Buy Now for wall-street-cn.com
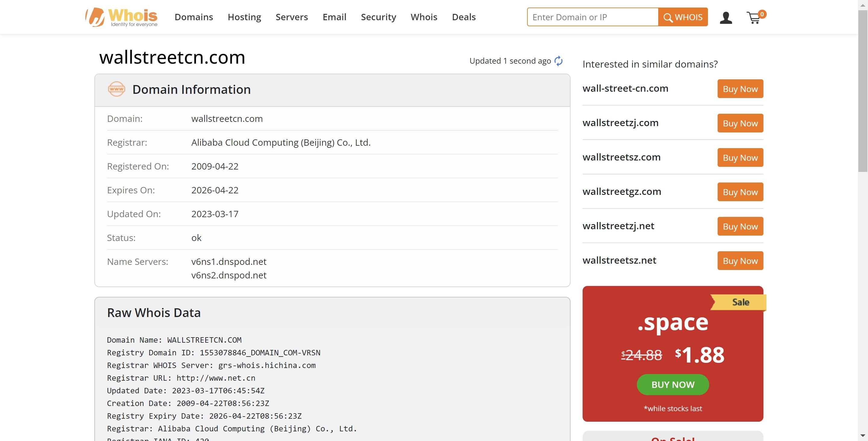 click(740, 89)
